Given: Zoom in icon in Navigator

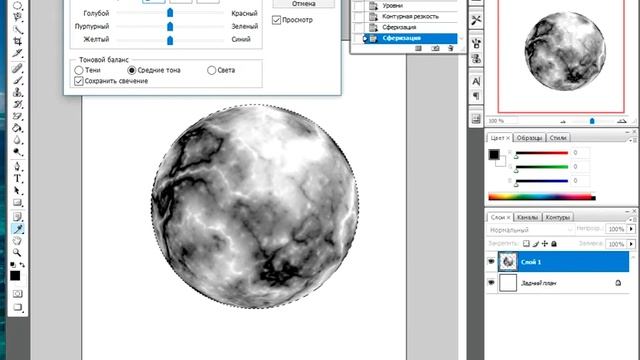Looking at the screenshot, I should pos(622,121).
